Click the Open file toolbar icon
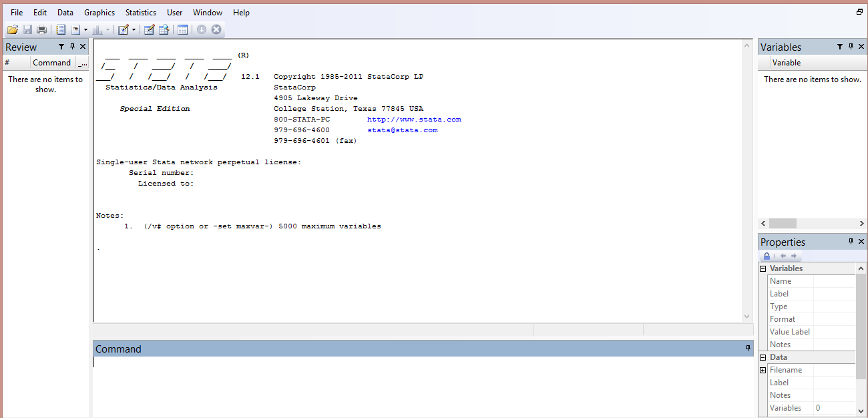The image size is (868, 418). pyautogui.click(x=13, y=29)
